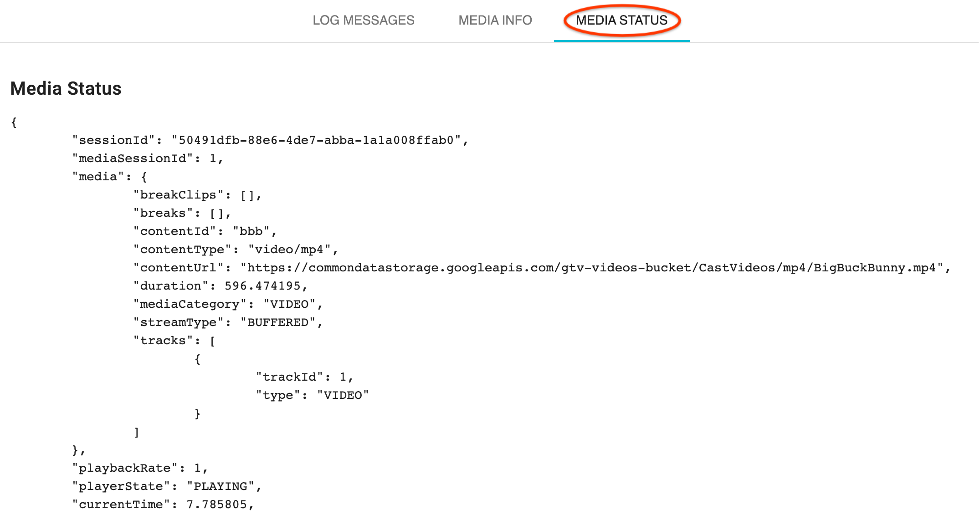Open the LOG MESSAGES tab
980x515 pixels.
(x=363, y=20)
